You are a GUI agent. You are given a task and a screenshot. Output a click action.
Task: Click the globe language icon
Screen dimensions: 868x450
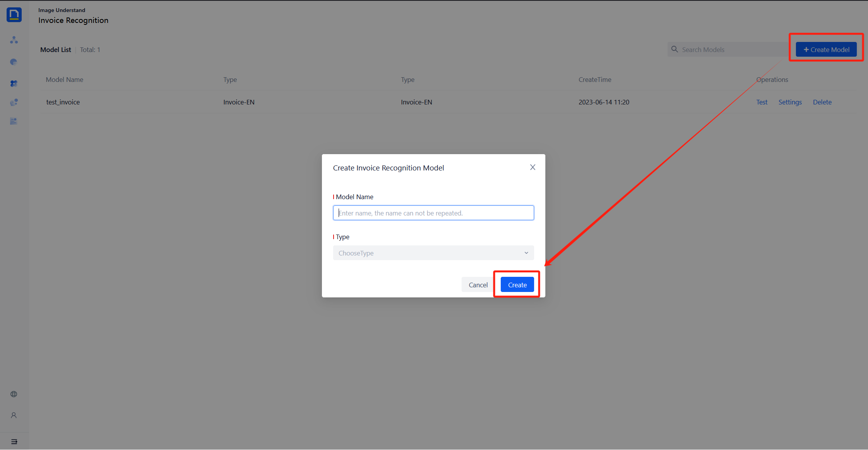click(14, 394)
